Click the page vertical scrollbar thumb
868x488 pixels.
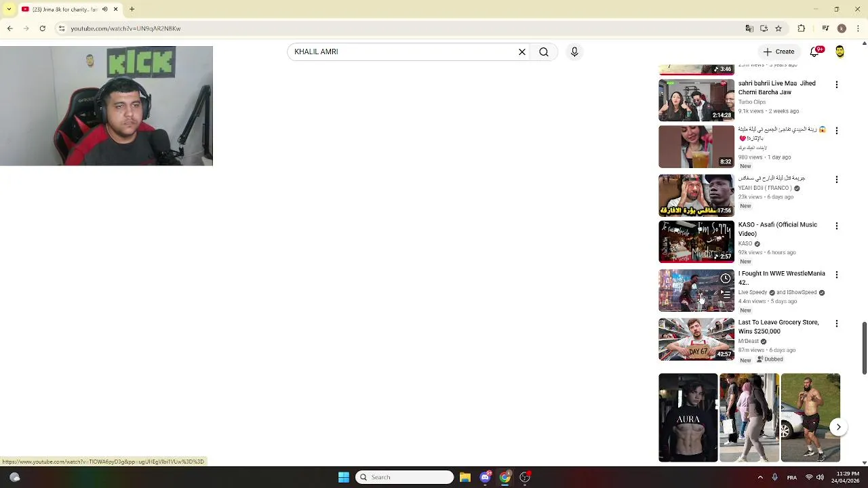(x=865, y=348)
